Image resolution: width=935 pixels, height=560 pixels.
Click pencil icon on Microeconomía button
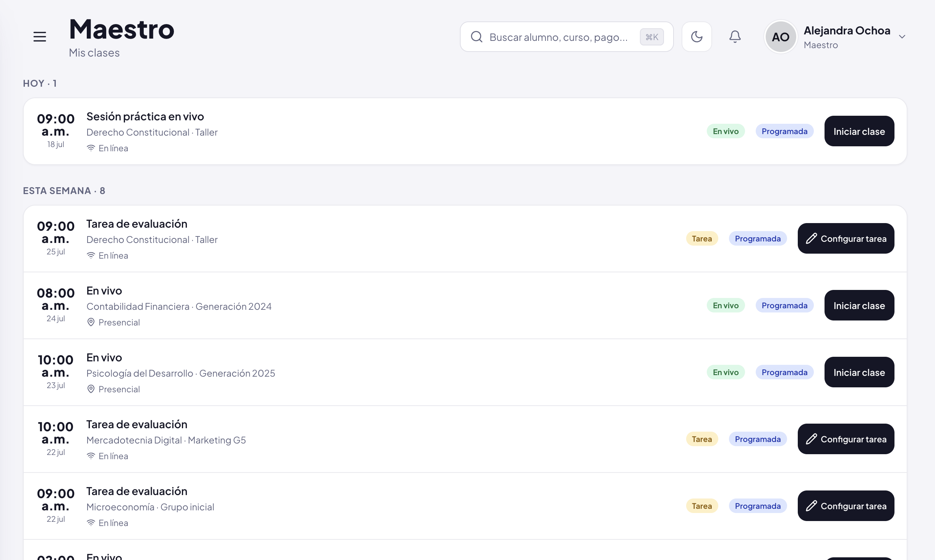point(811,506)
